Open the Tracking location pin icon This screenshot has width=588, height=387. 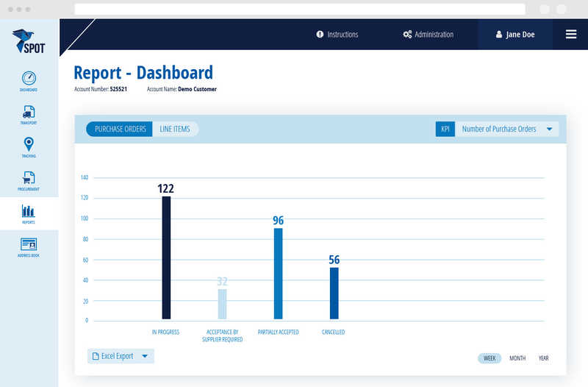(29, 145)
